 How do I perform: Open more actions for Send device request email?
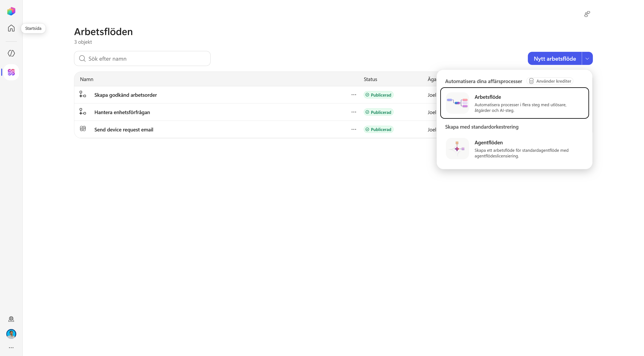point(354,129)
